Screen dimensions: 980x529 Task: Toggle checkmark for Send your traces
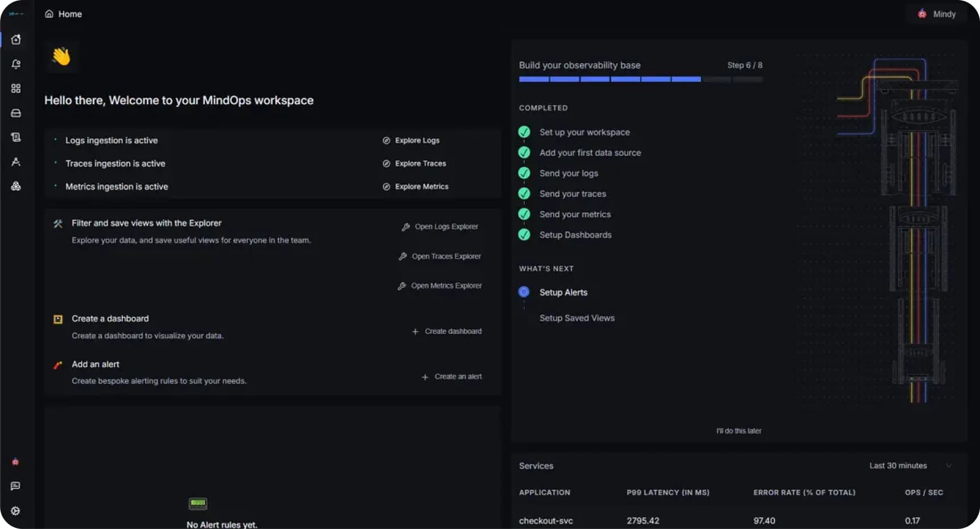click(524, 193)
